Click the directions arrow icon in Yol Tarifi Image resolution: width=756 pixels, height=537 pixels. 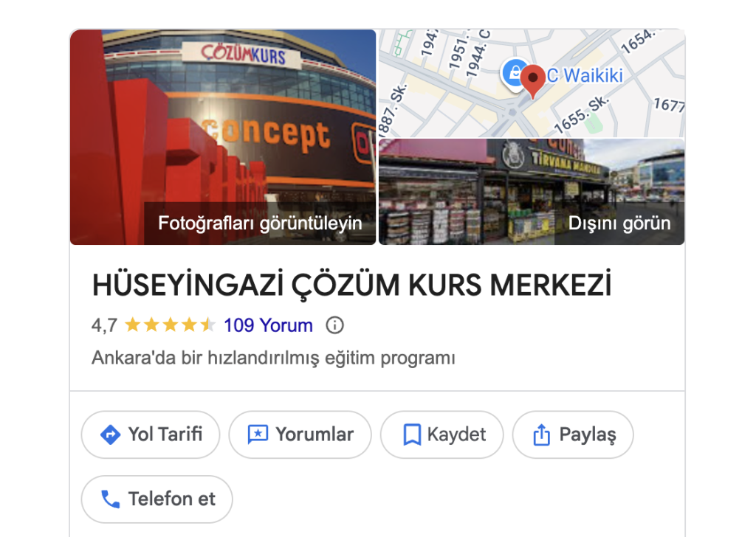point(111,434)
